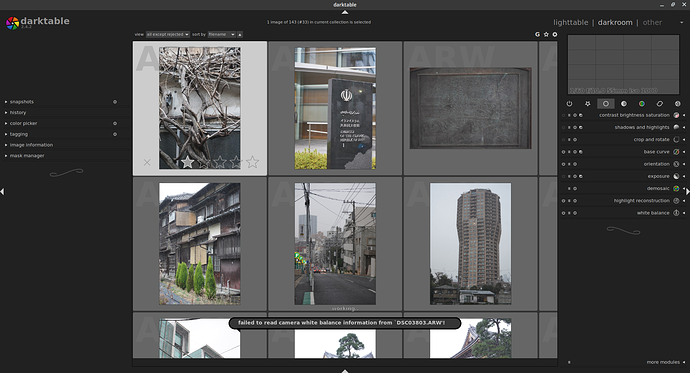Click the orientation module icon

pos(676,164)
